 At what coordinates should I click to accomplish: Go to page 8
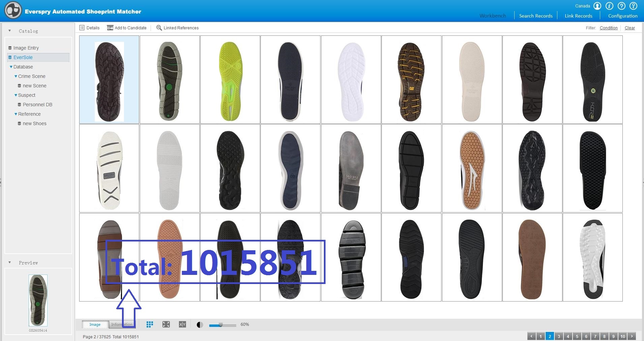tap(604, 336)
